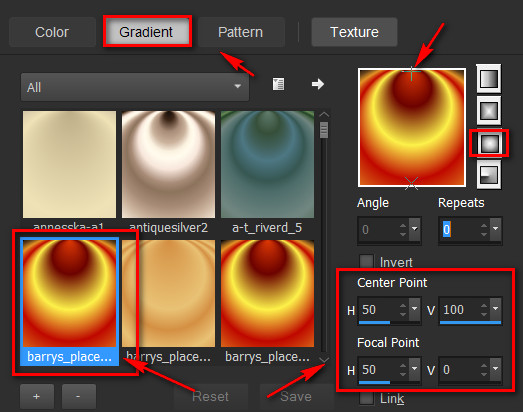Expand the Repeats value dropdown arrow
This screenshot has width=523, height=412.
[x=496, y=229]
